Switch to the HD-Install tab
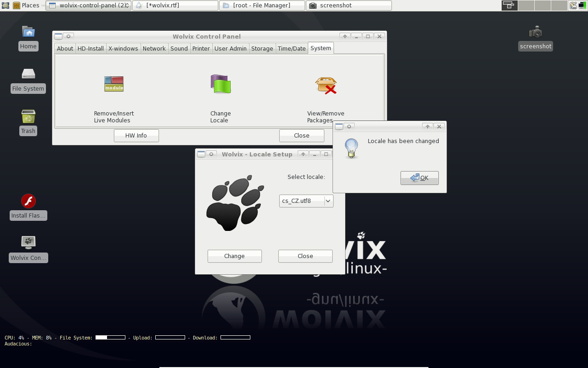588x368 pixels. (90, 48)
